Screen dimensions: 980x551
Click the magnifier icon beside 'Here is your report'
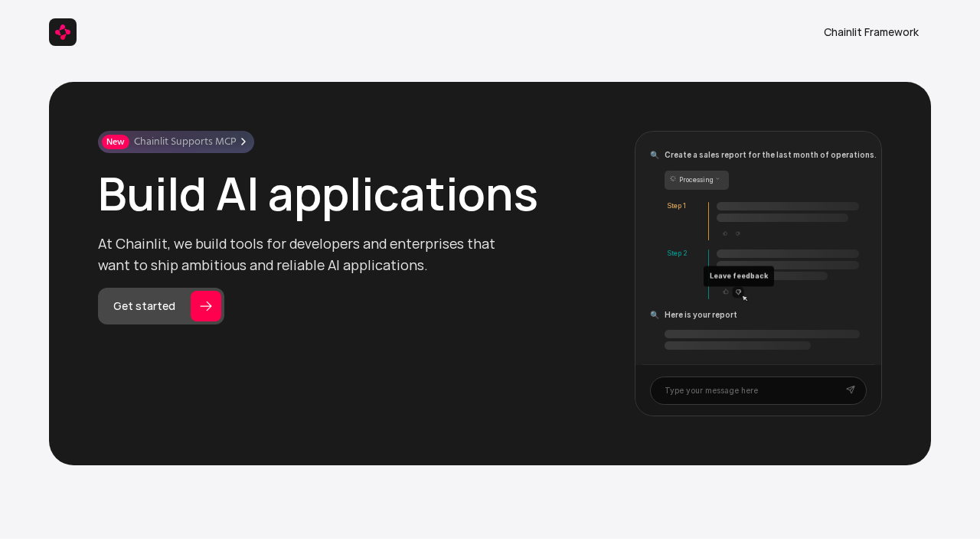pyautogui.click(x=654, y=315)
